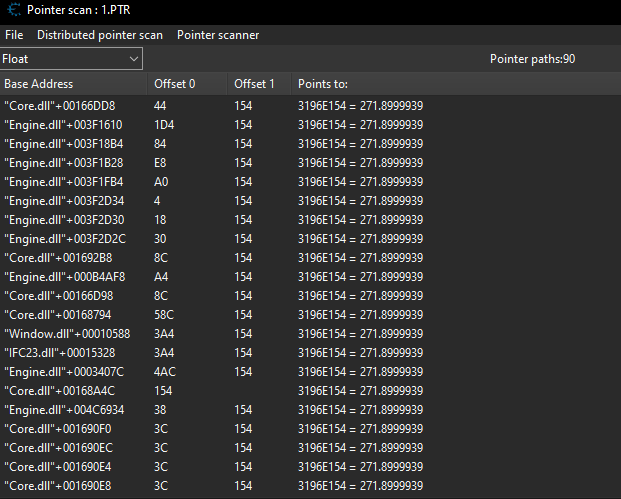Sort by Base Address column header
The height and width of the screenshot is (499, 621).
point(38,83)
